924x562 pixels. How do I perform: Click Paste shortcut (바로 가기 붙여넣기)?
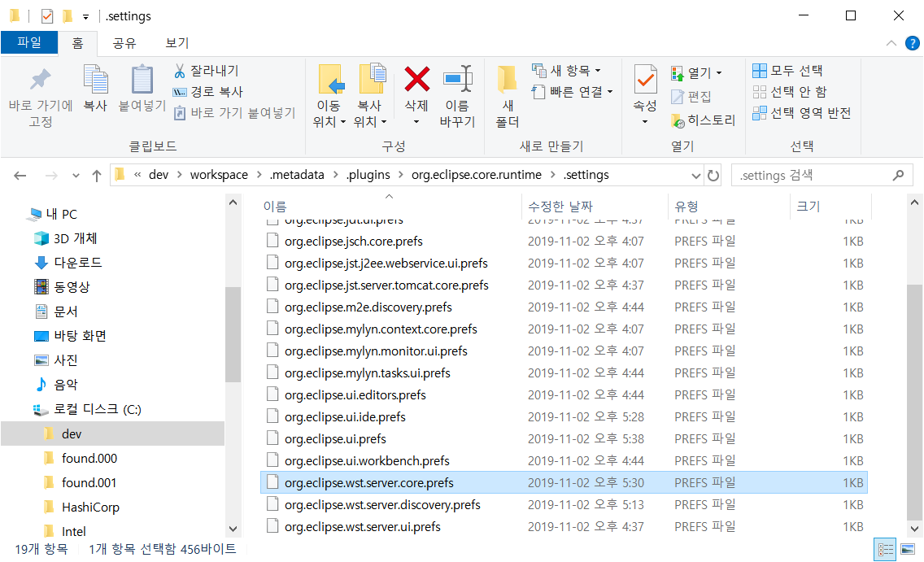click(234, 113)
